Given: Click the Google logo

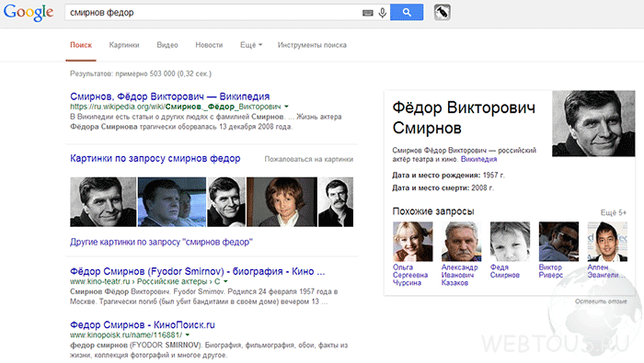Looking at the screenshot, I should (29, 12).
